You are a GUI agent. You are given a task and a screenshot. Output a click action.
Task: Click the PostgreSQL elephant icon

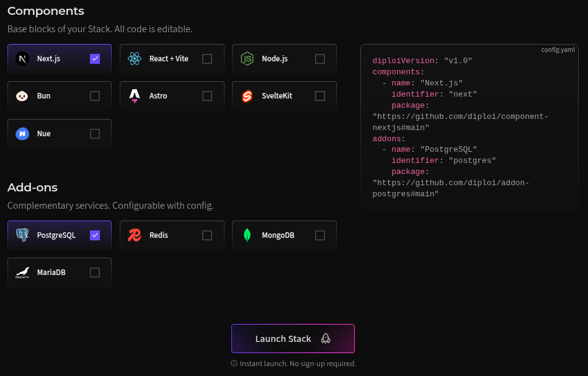(22, 235)
